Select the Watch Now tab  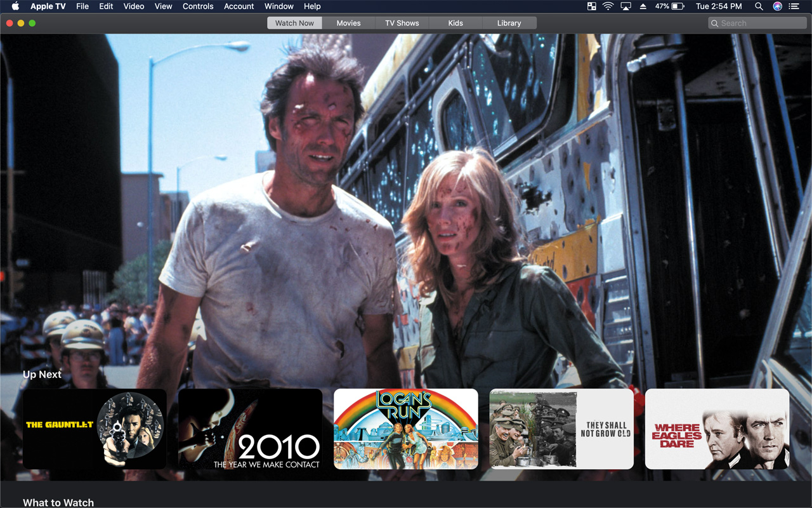click(294, 23)
